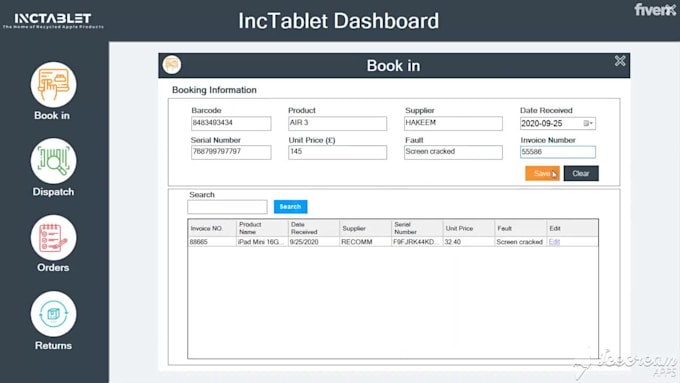Clear the booking form
The image size is (680, 383).
pyautogui.click(x=581, y=173)
